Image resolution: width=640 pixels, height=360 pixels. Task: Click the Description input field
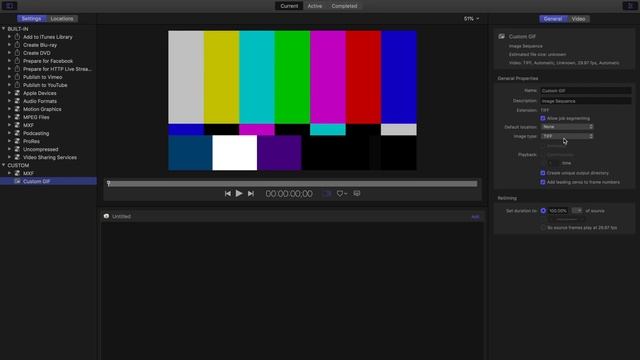point(586,101)
